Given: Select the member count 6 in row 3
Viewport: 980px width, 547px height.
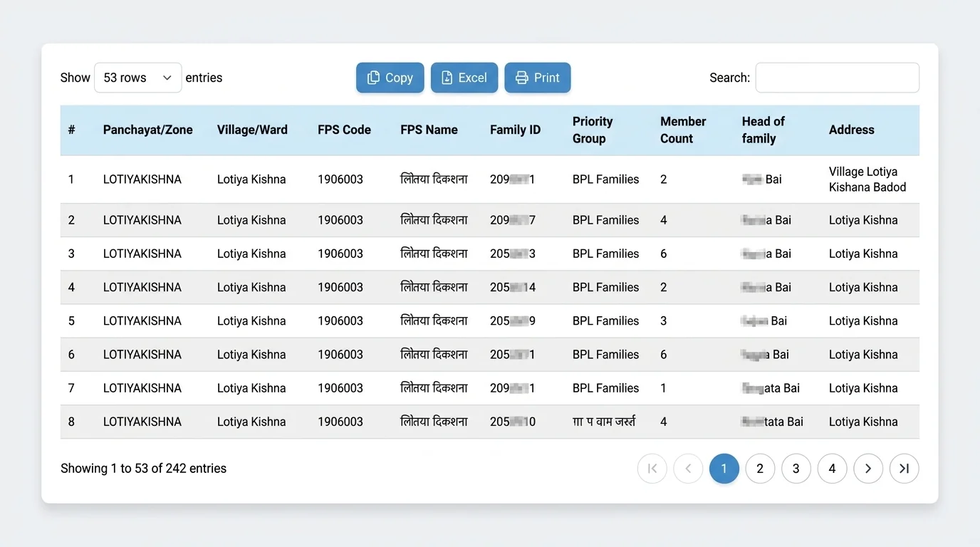Looking at the screenshot, I should click(664, 254).
